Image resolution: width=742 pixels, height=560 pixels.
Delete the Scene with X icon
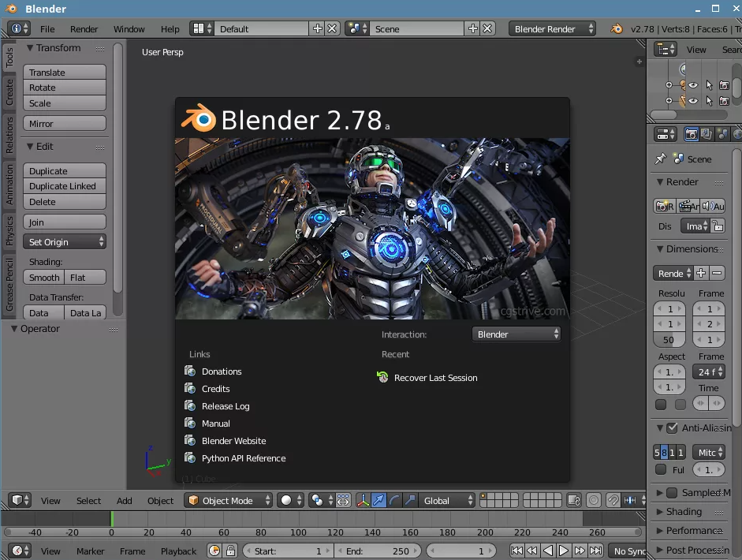[x=487, y=28]
